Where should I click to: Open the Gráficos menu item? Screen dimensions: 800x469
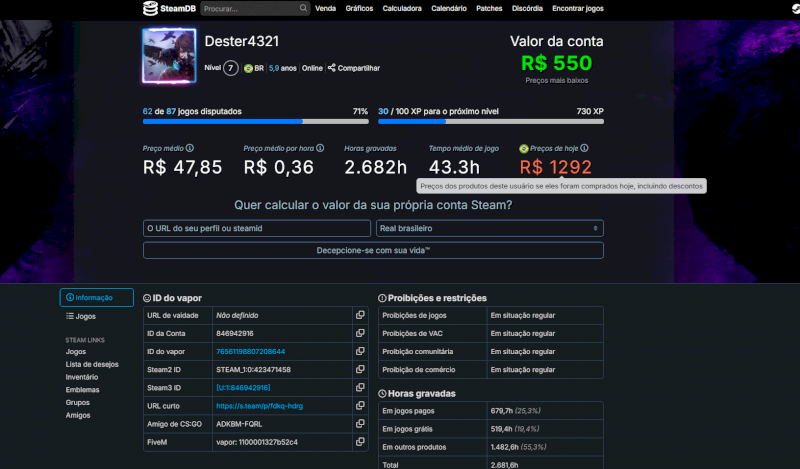(x=359, y=8)
